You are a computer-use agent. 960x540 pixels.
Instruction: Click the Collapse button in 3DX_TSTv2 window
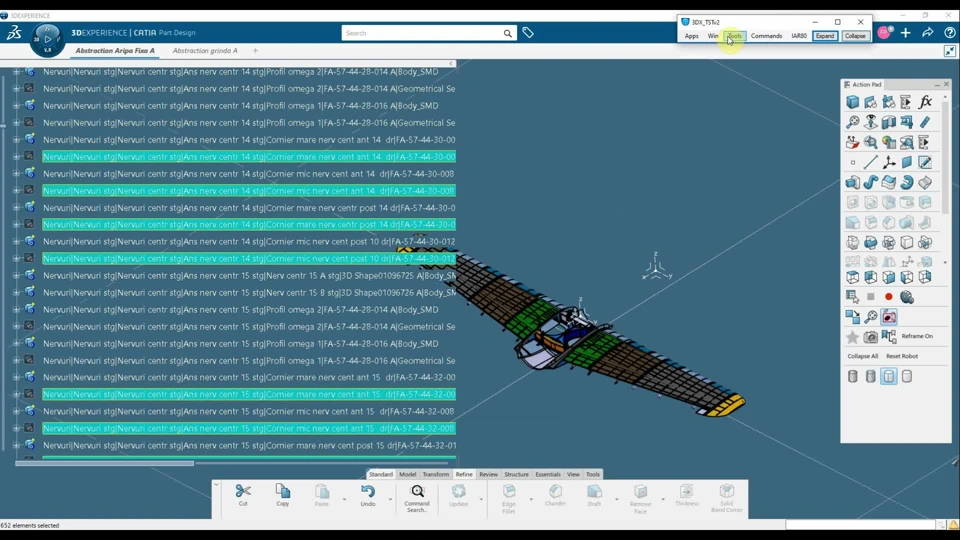pyautogui.click(x=855, y=36)
